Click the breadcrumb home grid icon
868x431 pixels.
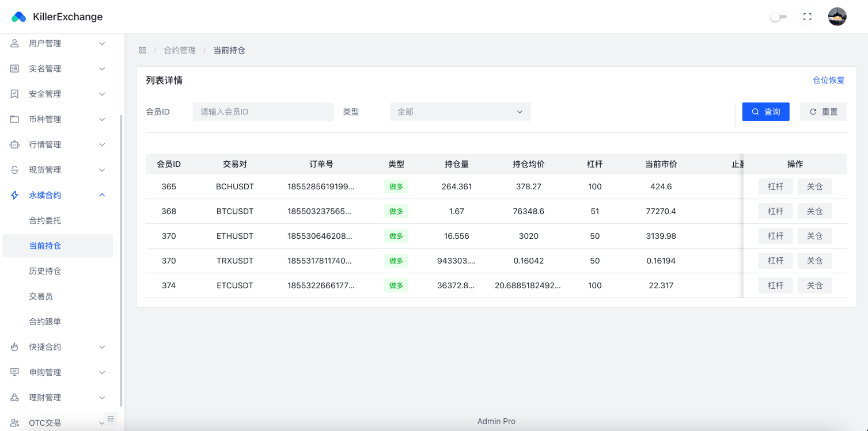tap(142, 50)
